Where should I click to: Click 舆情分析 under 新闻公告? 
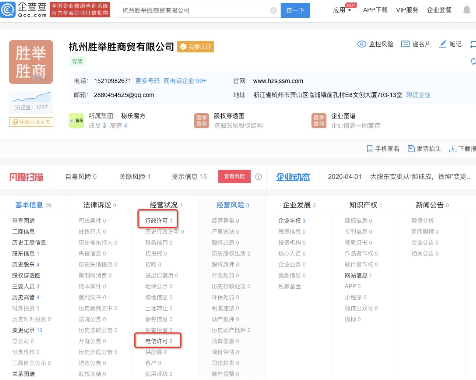(423, 220)
